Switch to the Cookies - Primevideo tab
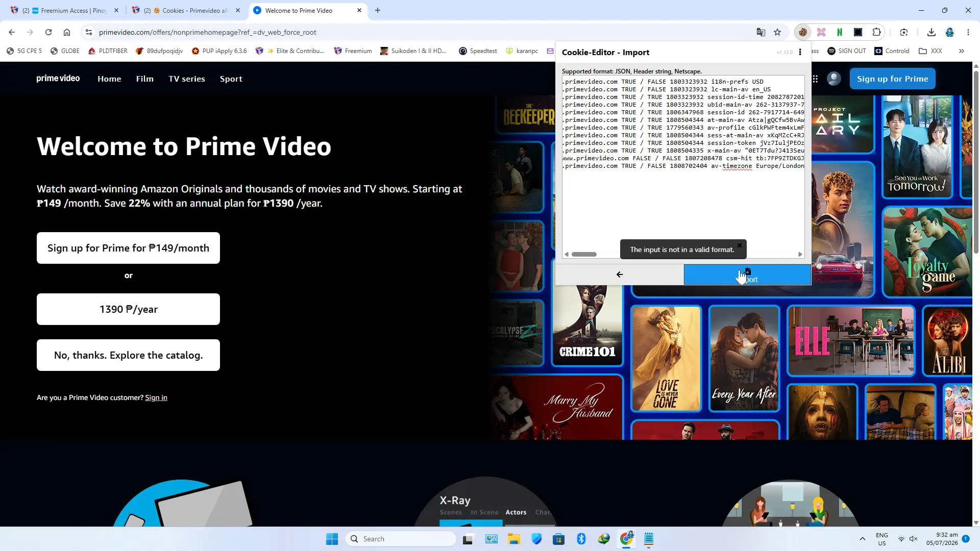This screenshot has height=551, width=980. pyautogui.click(x=186, y=10)
